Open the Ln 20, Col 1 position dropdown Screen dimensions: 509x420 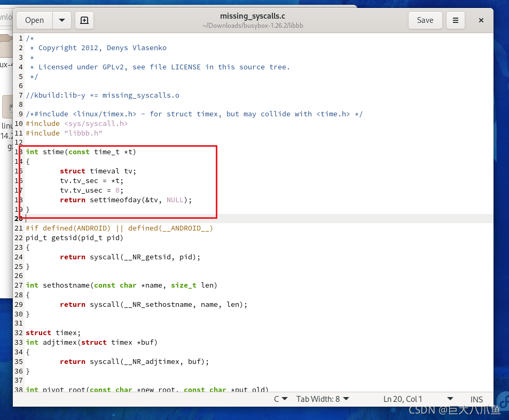418,399
